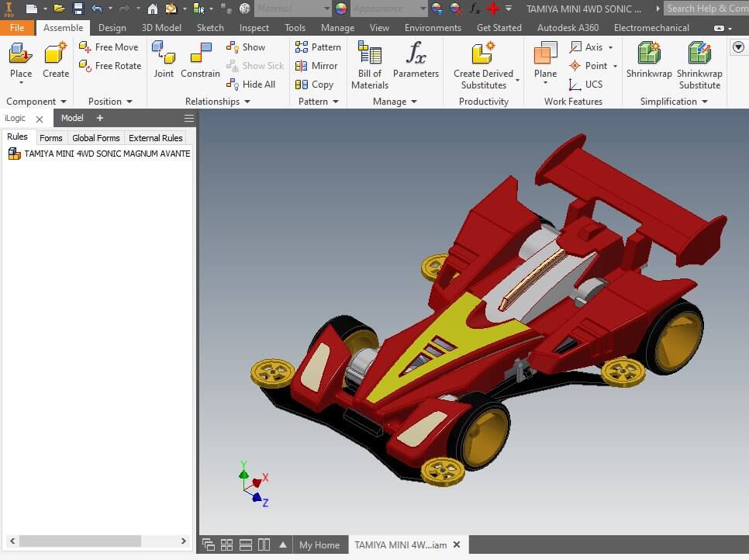Viewport: 749px width, 560px height.
Task: Switch to the 3D Model ribbon tab
Action: click(161, 28)
